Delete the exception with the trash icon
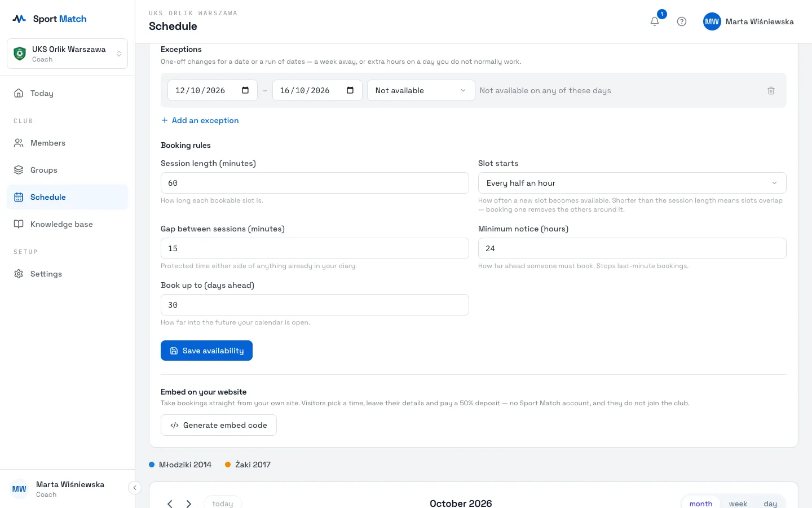The image size is (812, 508). coord(771,90)
